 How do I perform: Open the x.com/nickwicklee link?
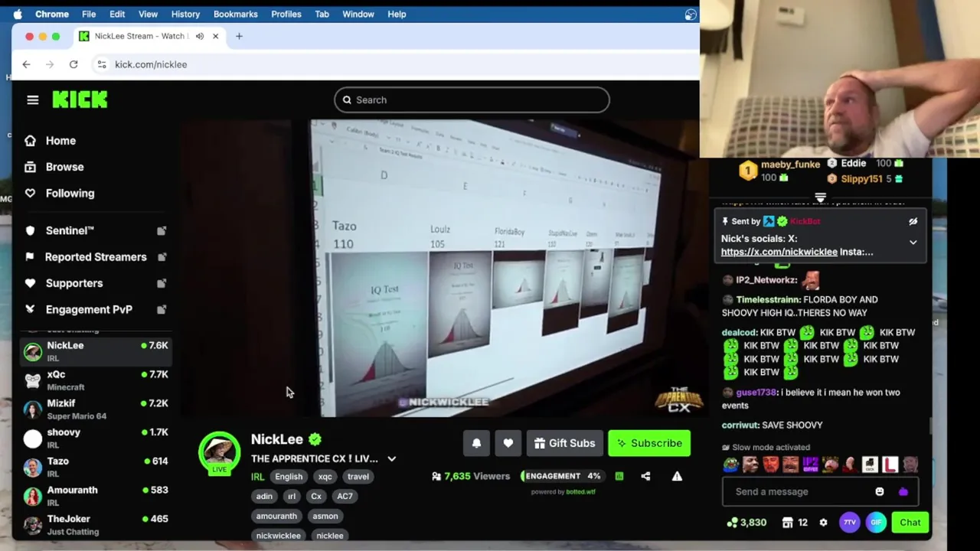779,252
